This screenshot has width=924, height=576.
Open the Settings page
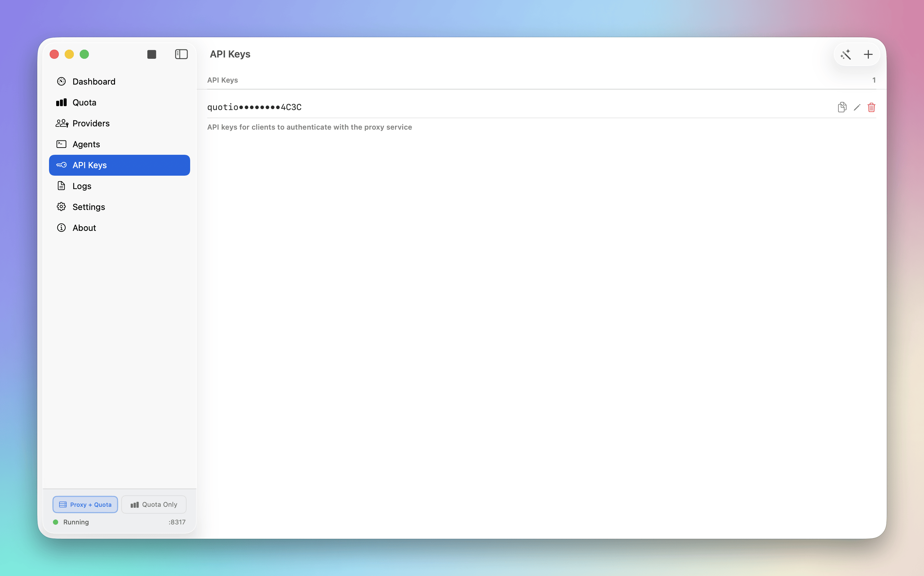[89, 207]
